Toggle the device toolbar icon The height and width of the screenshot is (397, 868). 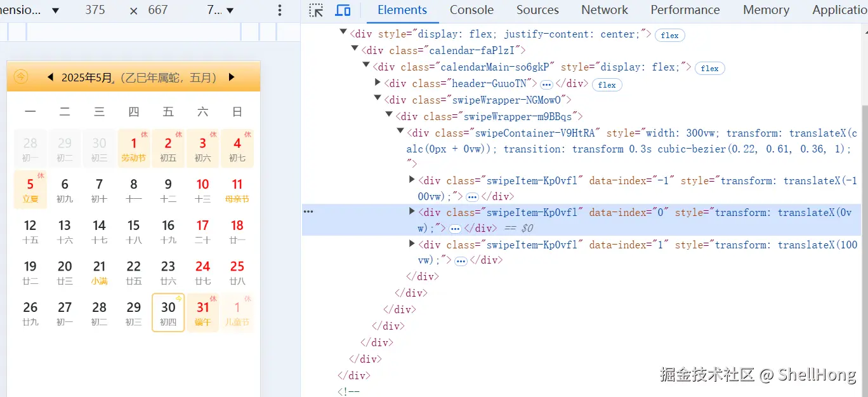[343, 10]
